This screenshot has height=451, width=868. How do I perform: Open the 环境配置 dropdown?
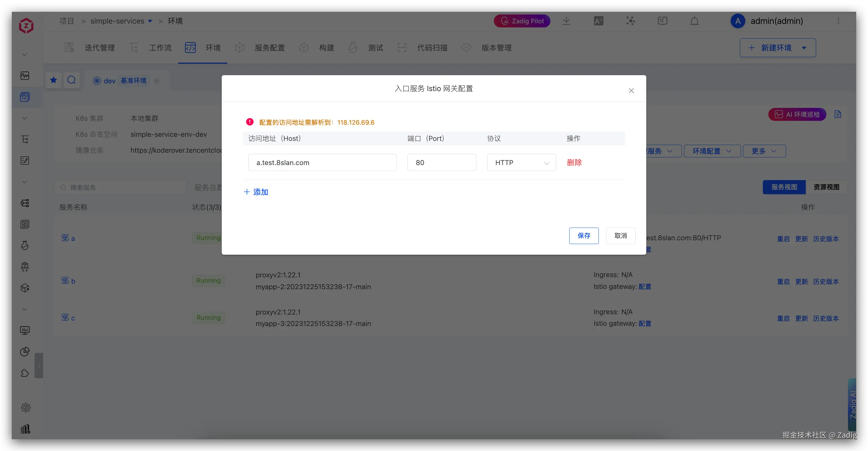point(712,151)
